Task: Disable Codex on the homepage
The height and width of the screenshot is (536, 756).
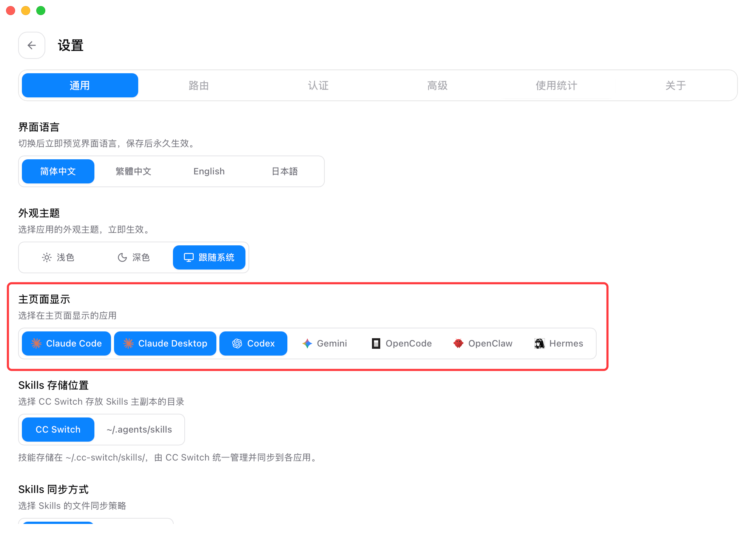Action: [x=253, y=343]
